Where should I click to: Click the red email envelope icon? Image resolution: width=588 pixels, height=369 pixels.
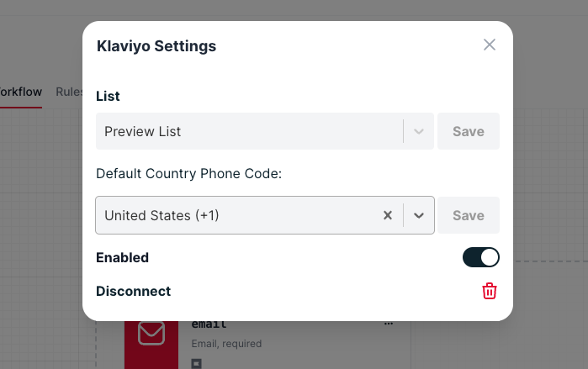point(151,333)
